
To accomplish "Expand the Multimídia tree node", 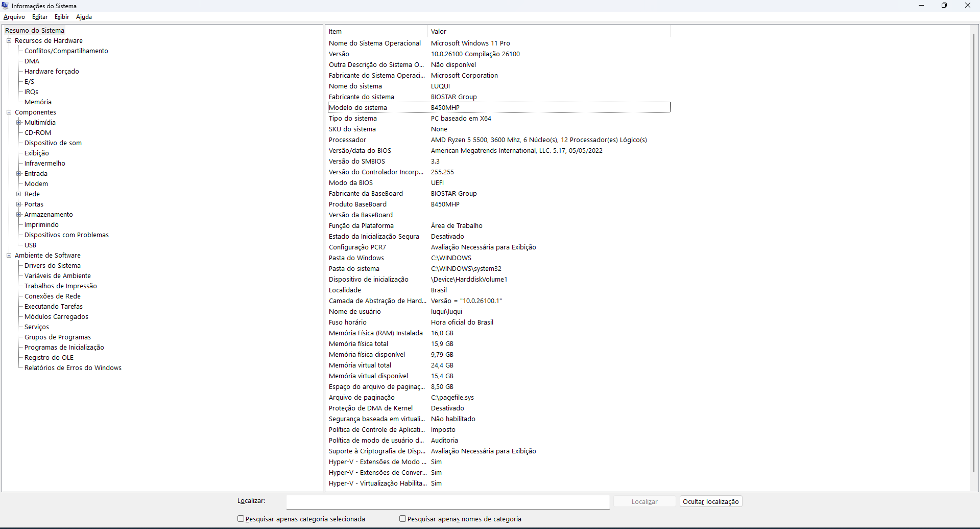I will point(18,123).
